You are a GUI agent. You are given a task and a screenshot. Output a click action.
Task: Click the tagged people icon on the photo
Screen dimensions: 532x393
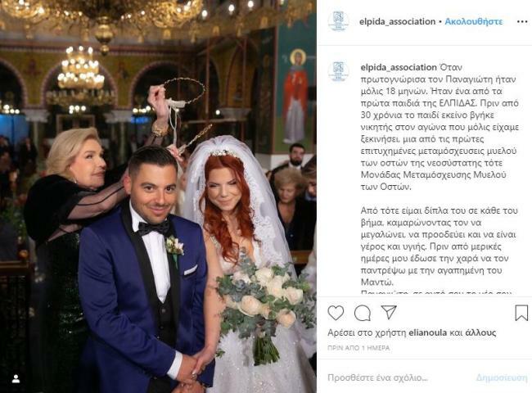coord(16,379)
